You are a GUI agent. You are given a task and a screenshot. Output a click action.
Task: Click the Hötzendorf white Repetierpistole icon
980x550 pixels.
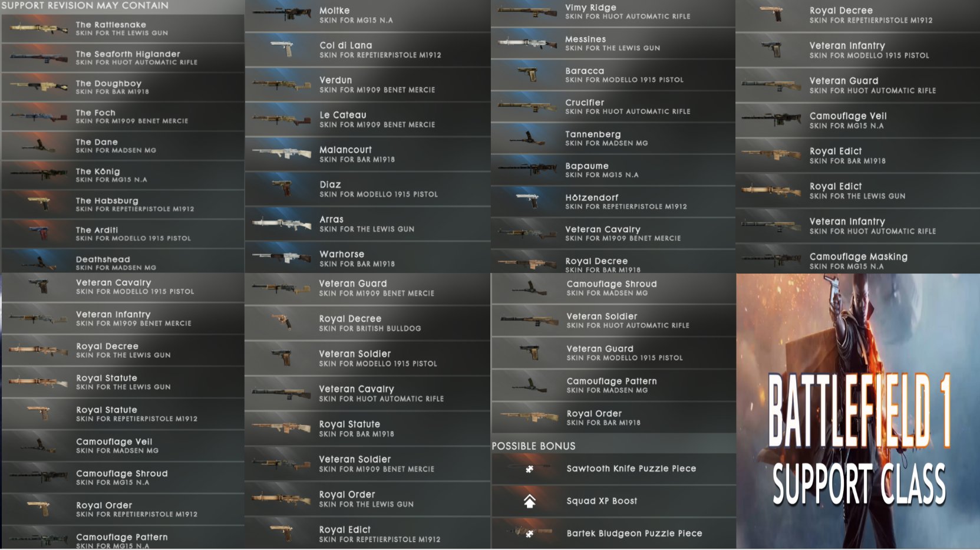(x=528, y=201)
